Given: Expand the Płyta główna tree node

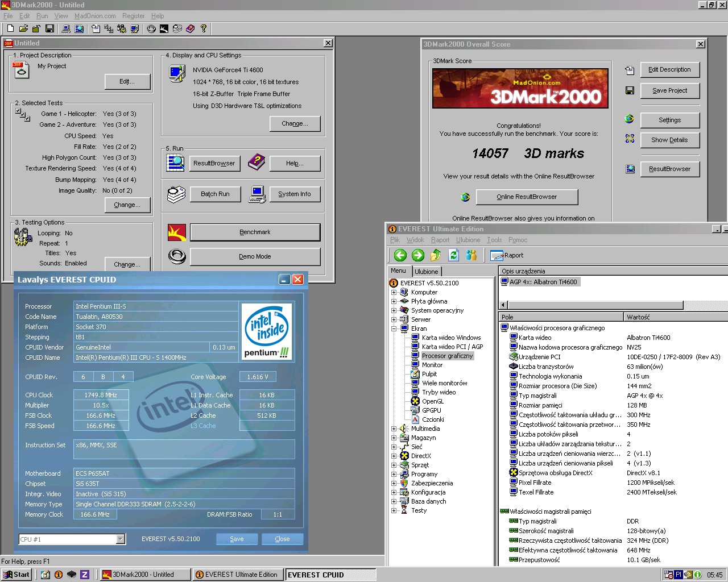Looking at the screenshot, I should click(x=394, y=301).
